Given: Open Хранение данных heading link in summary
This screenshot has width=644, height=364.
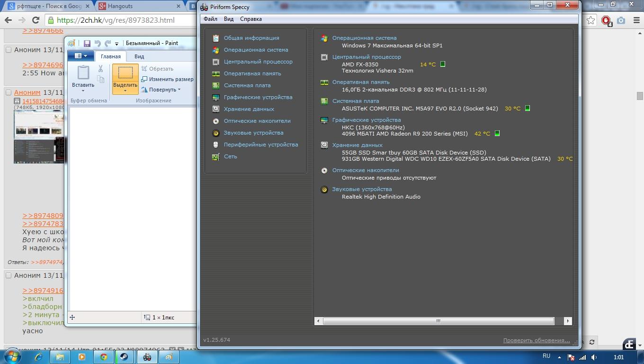Looking at the screenshot, I should pyautogui.click(x=358, y=145).
